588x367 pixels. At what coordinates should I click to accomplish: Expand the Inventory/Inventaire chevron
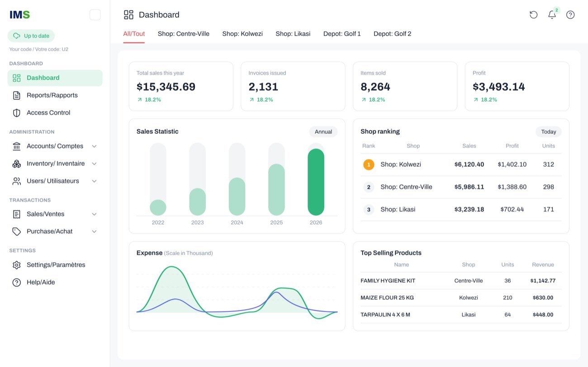(94, 164)
